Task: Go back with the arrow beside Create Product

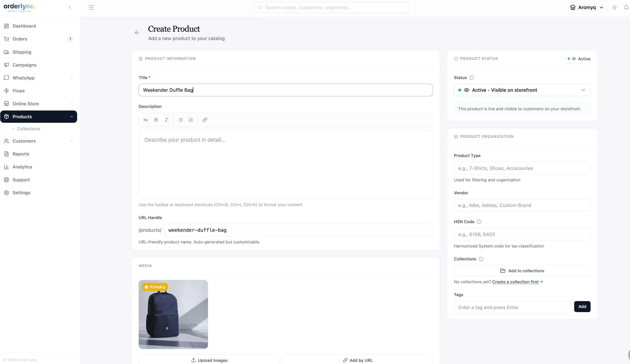Action: coord(137,33)
